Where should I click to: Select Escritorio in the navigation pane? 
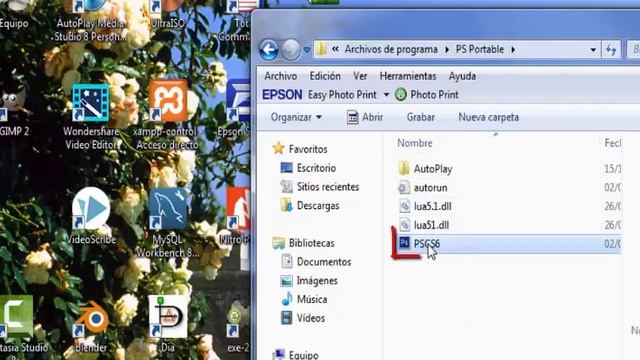click(x=316, y=168)
